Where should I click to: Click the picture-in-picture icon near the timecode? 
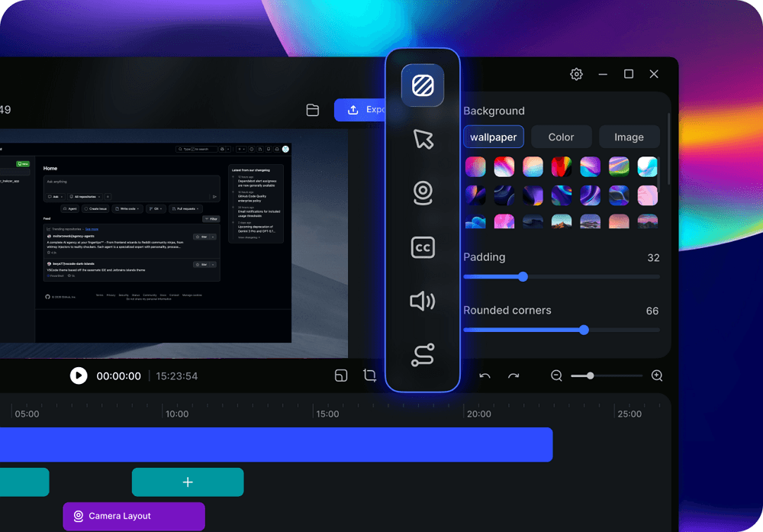pos(341,376)
